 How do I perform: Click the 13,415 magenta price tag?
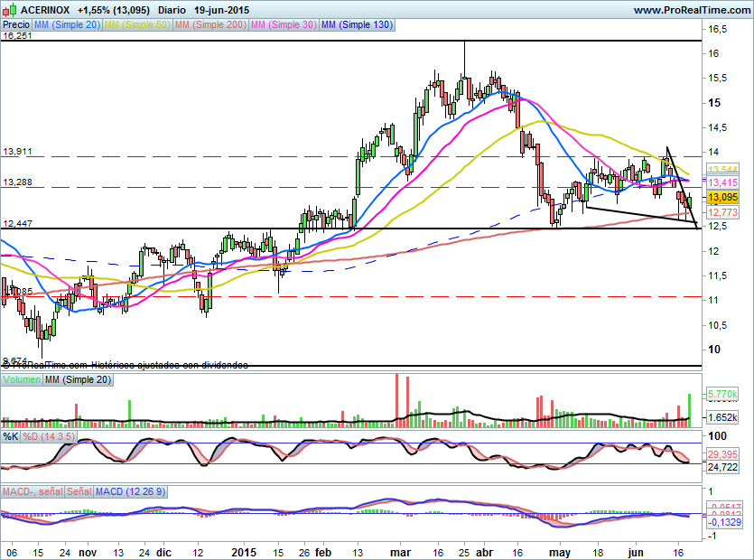tap(723, 182)
